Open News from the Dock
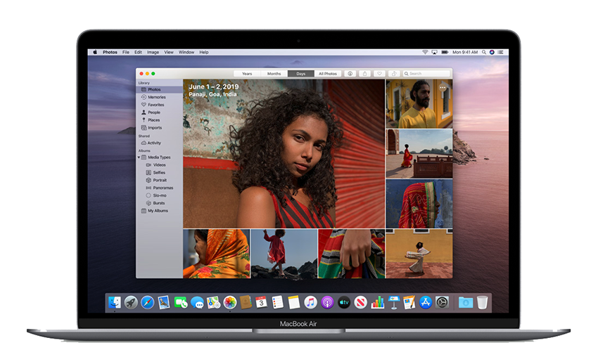 pyautogui.click(x=360, y=303)
